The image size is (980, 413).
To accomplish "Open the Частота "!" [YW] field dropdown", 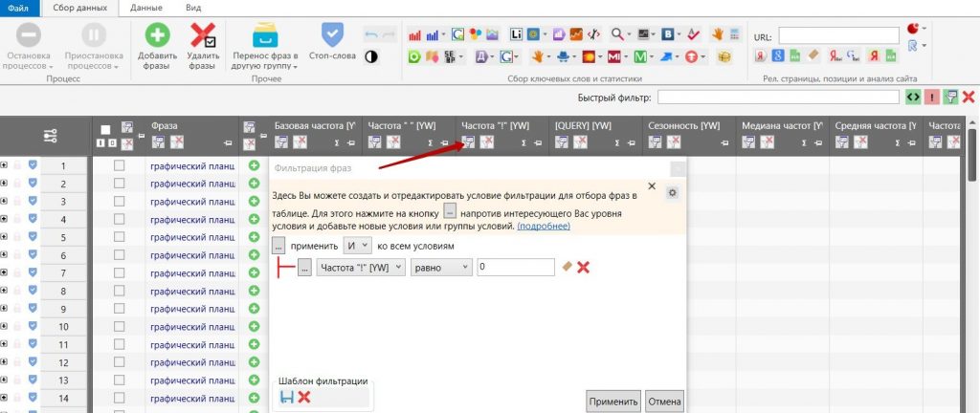I will [361, 268].
